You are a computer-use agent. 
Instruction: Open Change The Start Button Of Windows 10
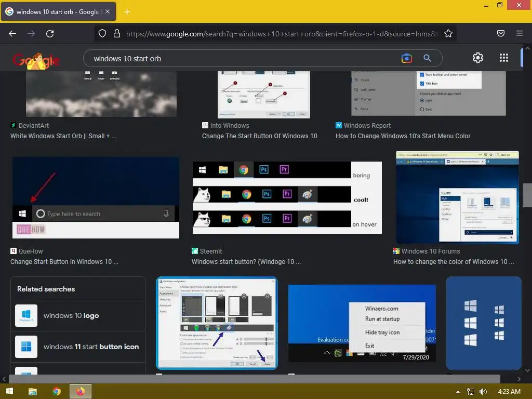point(260,136)
